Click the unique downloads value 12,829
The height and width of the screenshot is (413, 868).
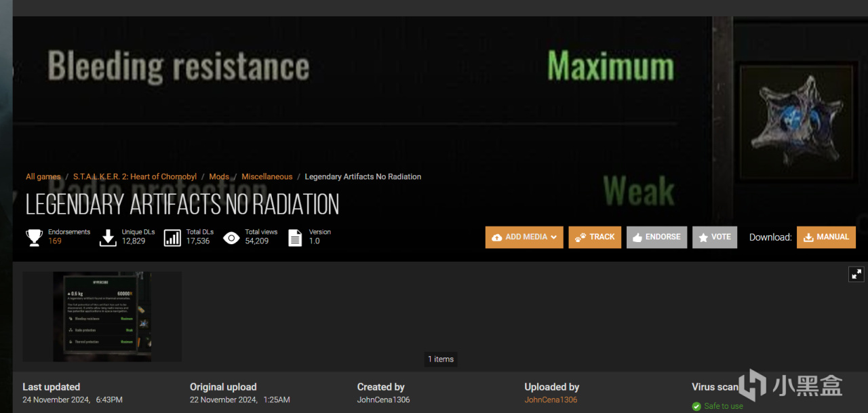pyautogui.click(x=134, y=241)
